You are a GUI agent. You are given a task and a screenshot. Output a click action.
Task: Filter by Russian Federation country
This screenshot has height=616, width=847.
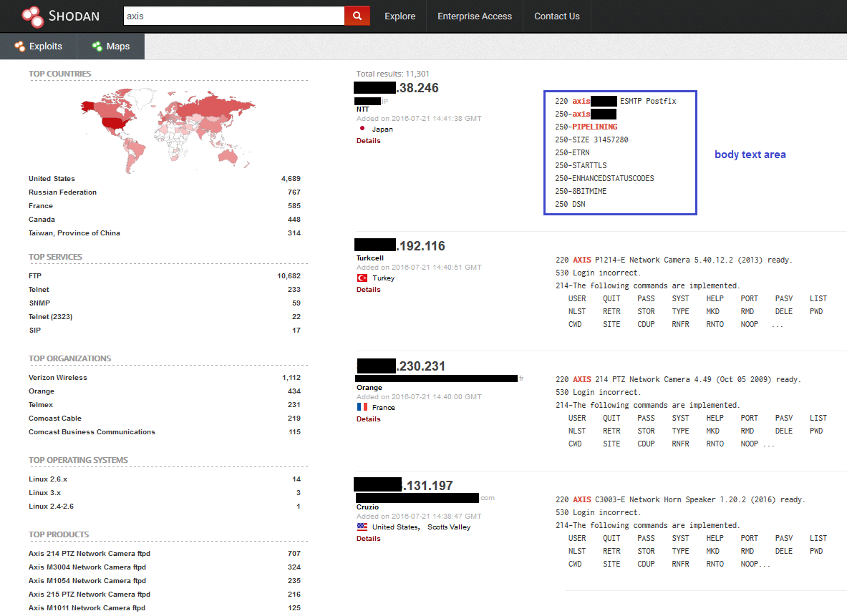point(63,192)
